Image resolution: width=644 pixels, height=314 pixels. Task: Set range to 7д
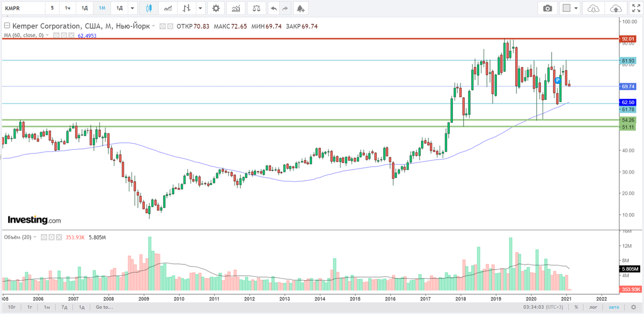tap(64, 307)
